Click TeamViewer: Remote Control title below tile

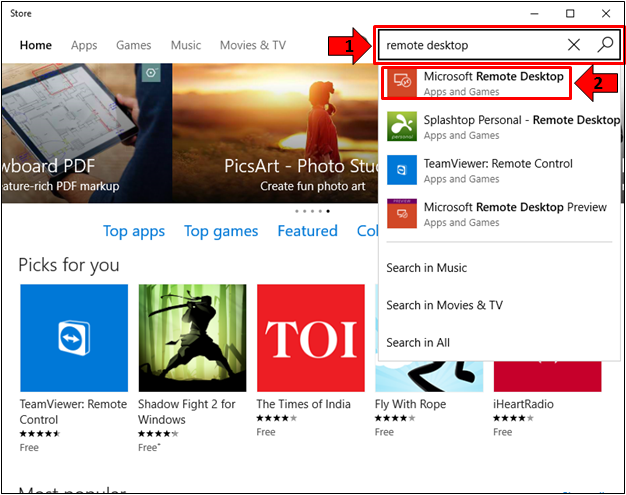click(73, 412)
